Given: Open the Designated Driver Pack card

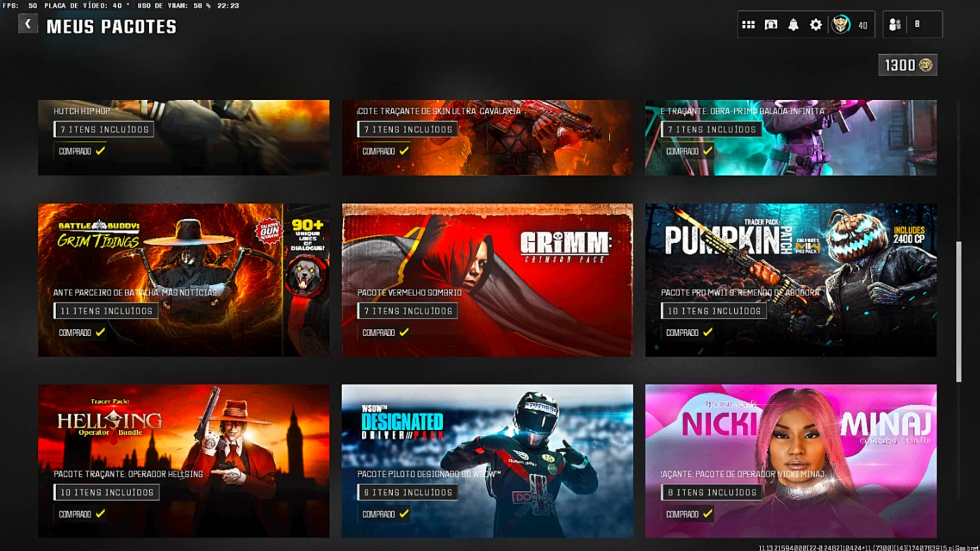Looking at the screenshot, I should [x=487, y=461].
